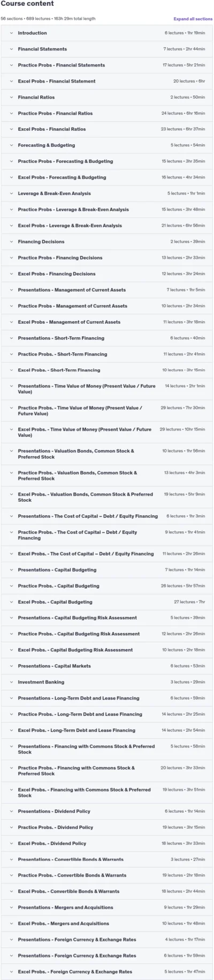Expand Practice Probs. Time Value of Money section
This screenshot has height=980, width=214.
point(107,411)
